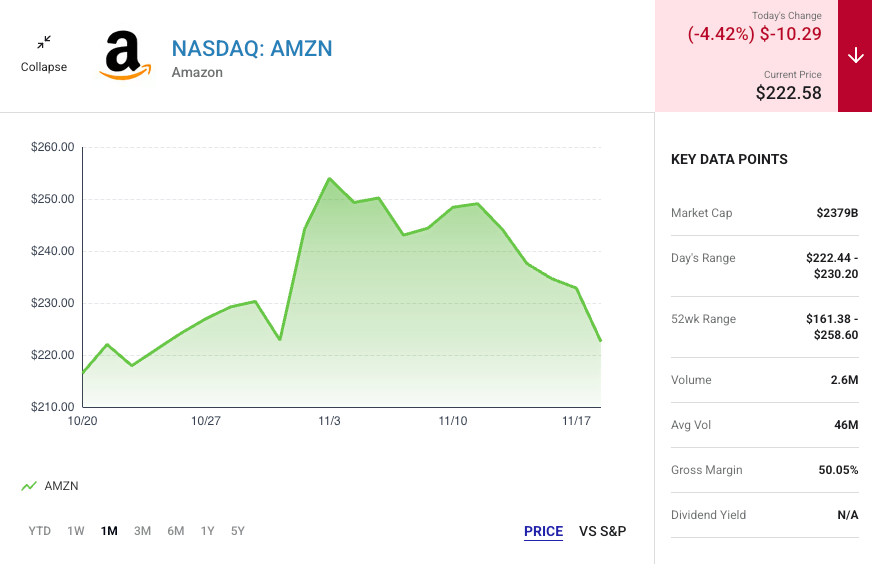Open the NASDAQ: AMZN ticker link
872x564 pixels.
point(251,48)
